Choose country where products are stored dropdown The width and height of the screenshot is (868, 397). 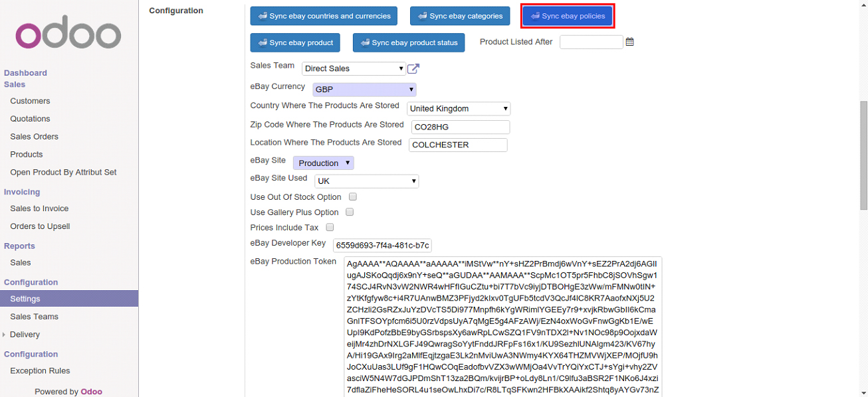(x=459, y=108)
